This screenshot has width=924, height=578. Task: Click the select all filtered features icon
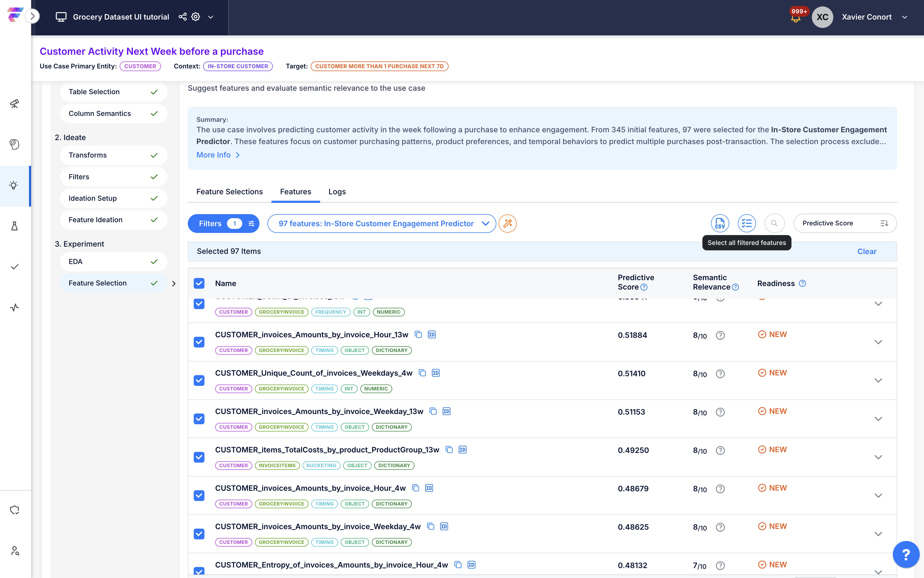tap(746, 223)
